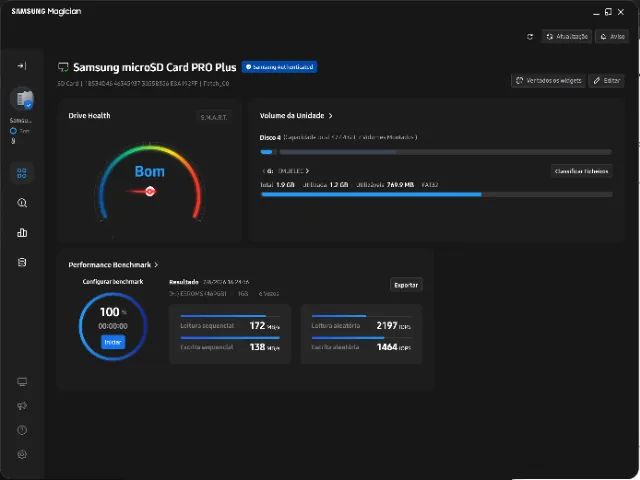
Task: Click the Aviso notification button
Action: tap(612, 36)
